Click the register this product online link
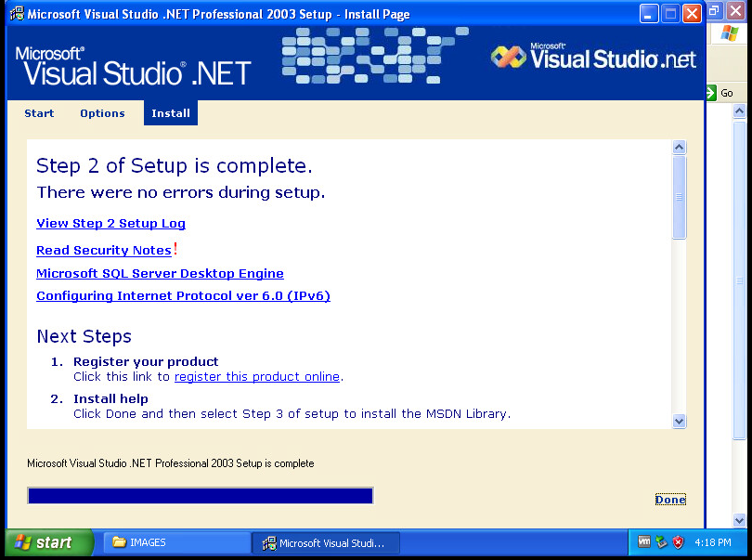The width and height of the screenshot is (752, 560). point(257,376)
